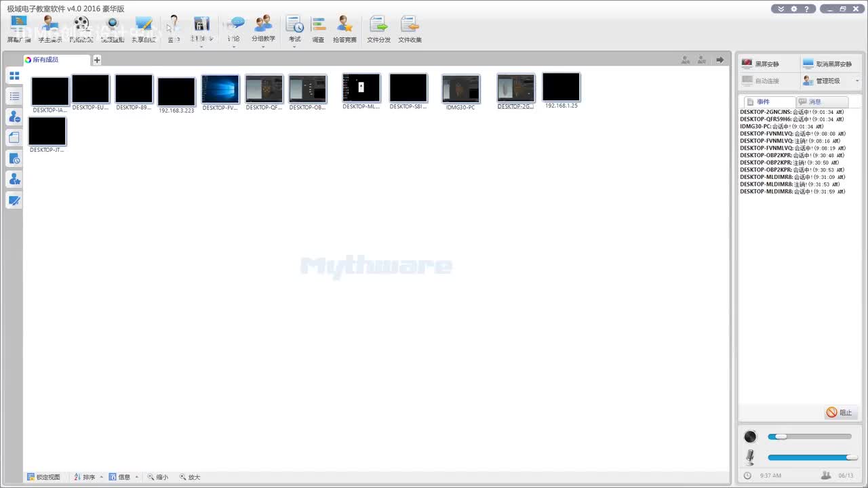Open 文件收集 file collection
Screen dimensions: 868x488
pos(410,30)
